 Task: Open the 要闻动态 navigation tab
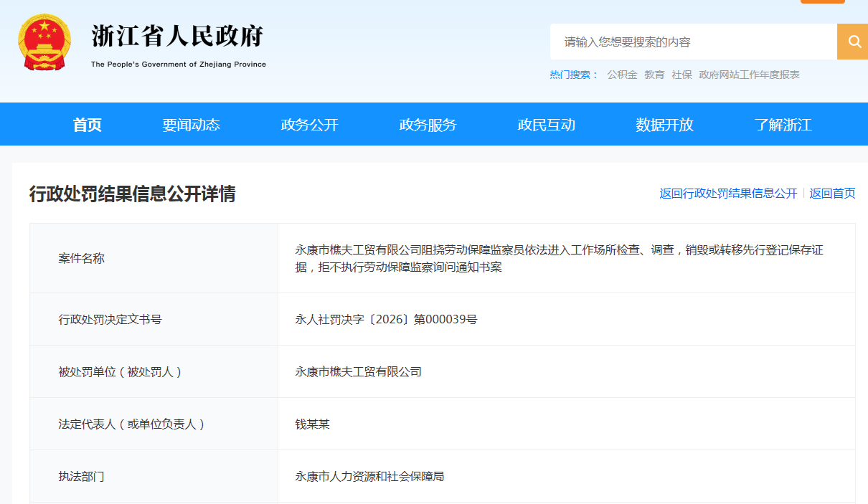(x=191, y=125)
